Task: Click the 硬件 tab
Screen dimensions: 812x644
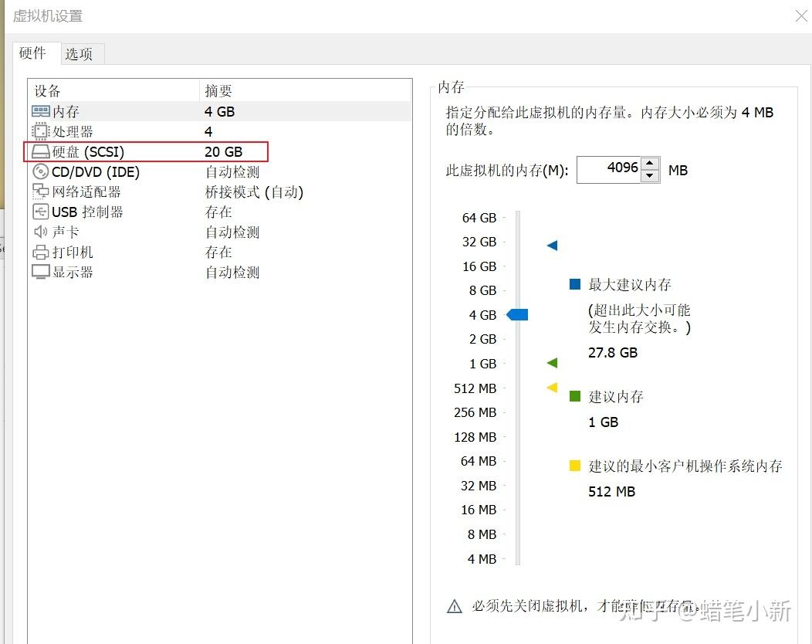Action: (32, 53)
